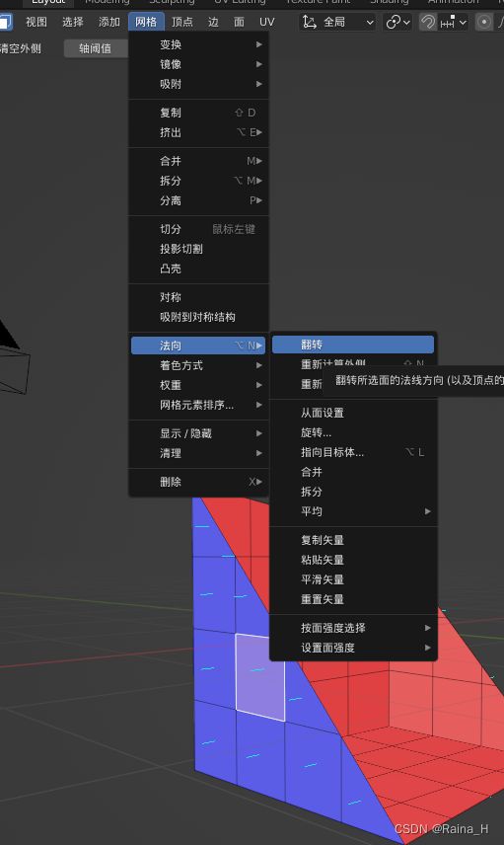
Task: Expand 拆分 in the 网格 menu
Action: point(198,181)
